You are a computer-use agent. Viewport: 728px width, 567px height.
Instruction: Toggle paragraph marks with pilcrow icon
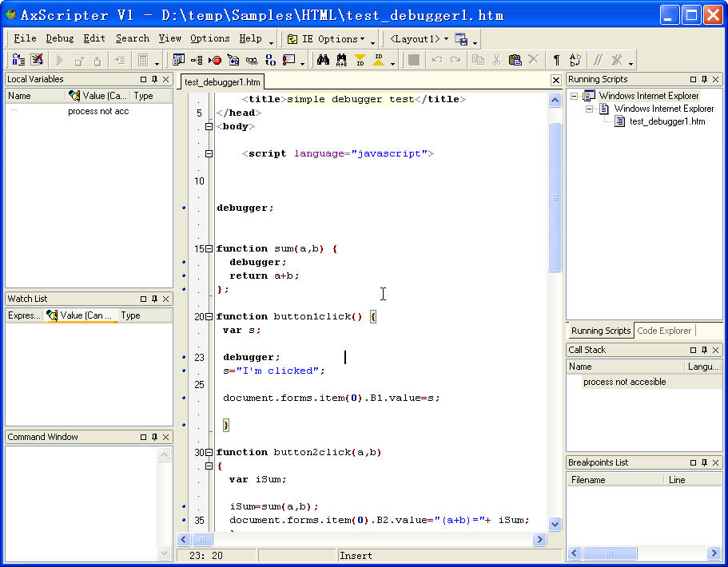coord(556,60)
